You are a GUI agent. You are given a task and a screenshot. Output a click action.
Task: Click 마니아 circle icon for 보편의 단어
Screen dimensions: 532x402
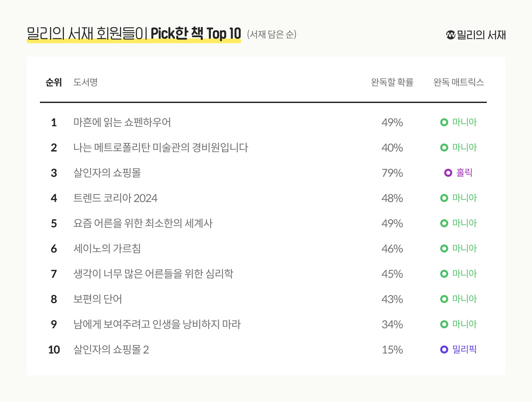(444, 299)
